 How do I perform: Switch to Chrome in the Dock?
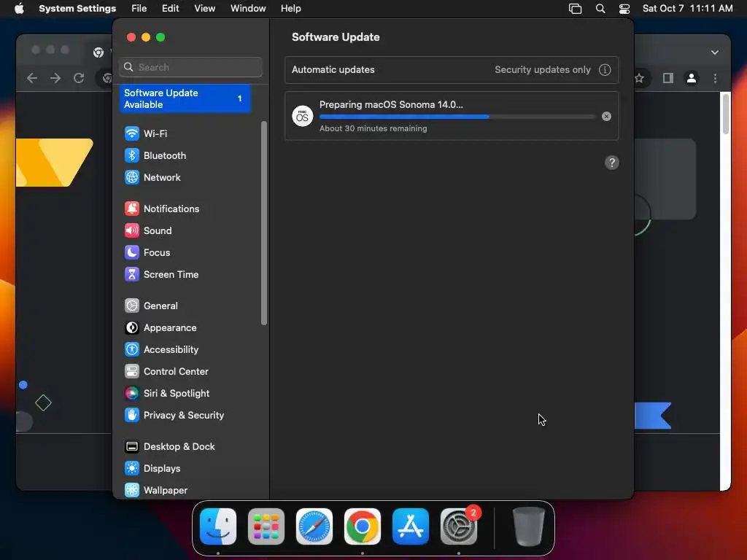(x=363, y=526)
